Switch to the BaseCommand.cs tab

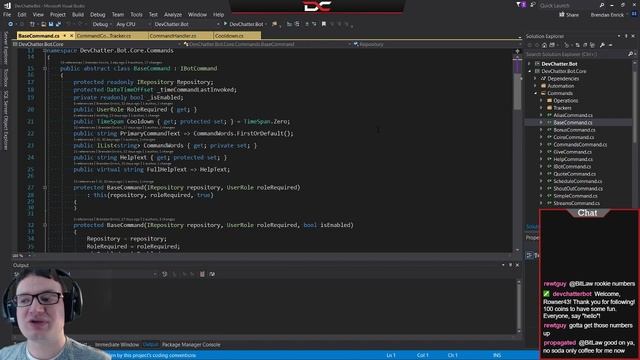click(x=39, y=36)
